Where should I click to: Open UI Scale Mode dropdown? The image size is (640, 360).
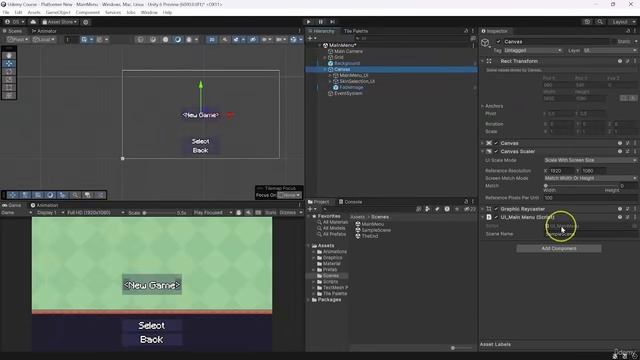591,160
